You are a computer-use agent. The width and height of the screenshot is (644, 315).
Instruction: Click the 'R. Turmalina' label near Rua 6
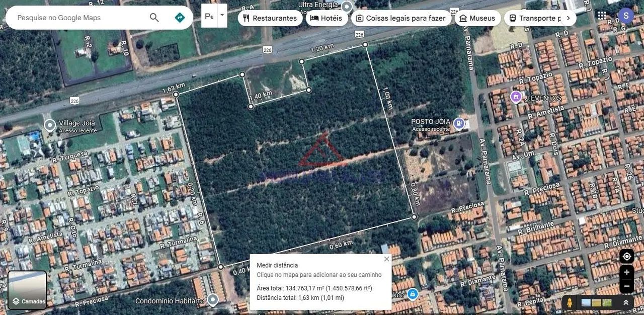point(178,243)
